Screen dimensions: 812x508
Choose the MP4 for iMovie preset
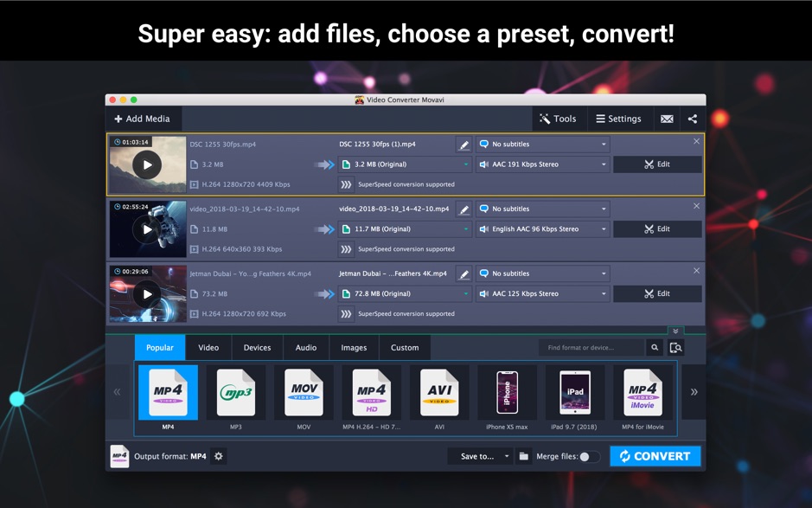point(643,392)
